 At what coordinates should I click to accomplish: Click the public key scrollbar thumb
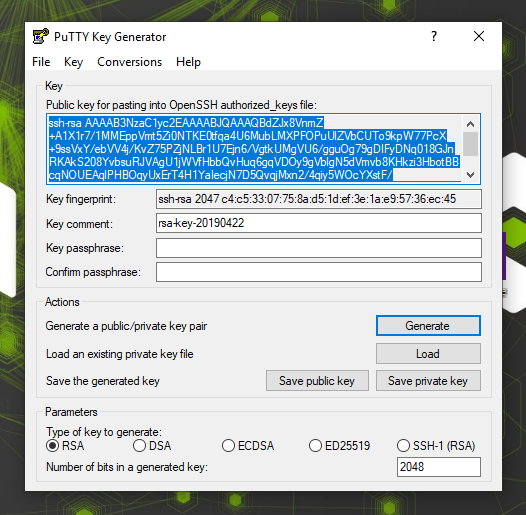(471, 144)
